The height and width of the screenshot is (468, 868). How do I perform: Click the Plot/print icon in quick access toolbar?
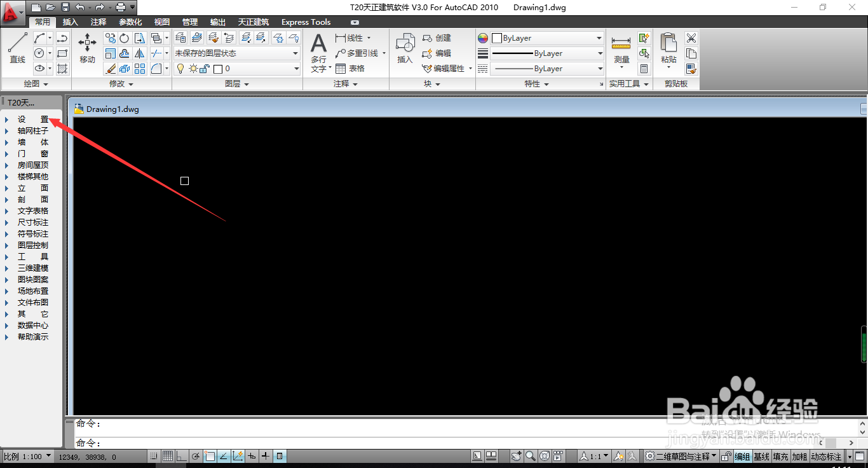coord(121,7)
